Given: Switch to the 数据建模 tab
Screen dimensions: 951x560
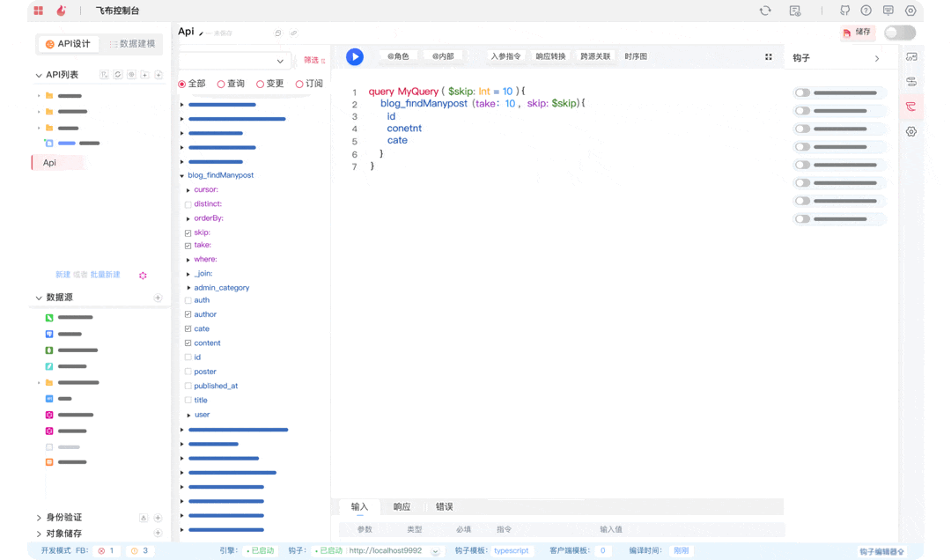Looking at the screenshot, I should click(132, 44).
